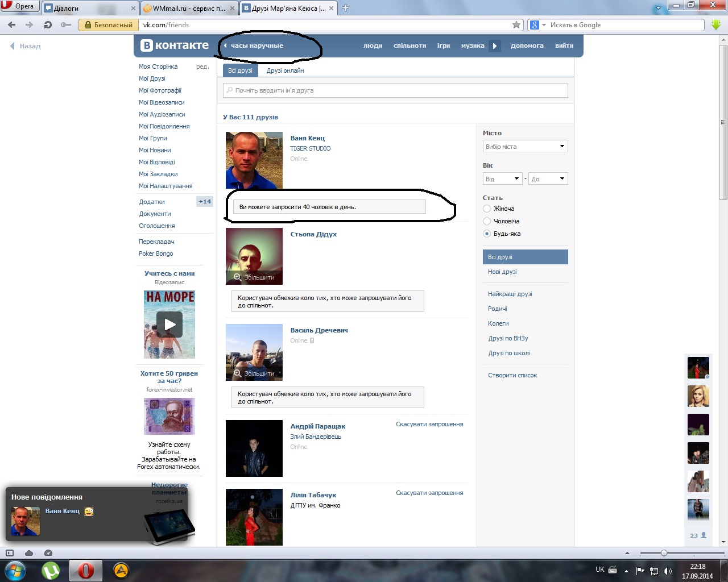Cancel the invitation for Лілія Табачук

click(429, 493)
